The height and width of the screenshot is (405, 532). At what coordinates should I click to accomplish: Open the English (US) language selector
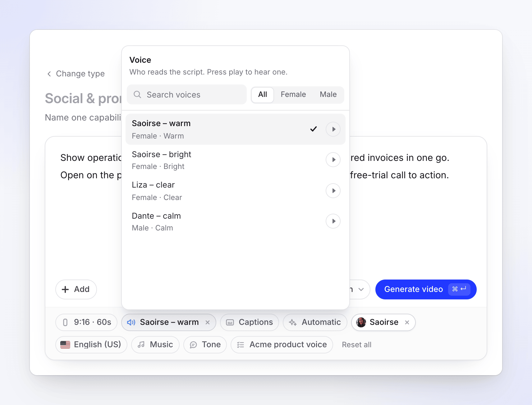click(x=91, y=345)
